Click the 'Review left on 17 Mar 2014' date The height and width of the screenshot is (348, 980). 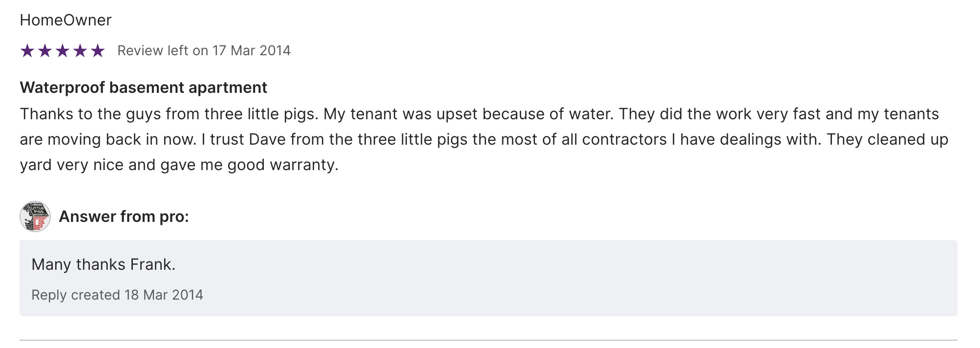(x=204, y=51)
